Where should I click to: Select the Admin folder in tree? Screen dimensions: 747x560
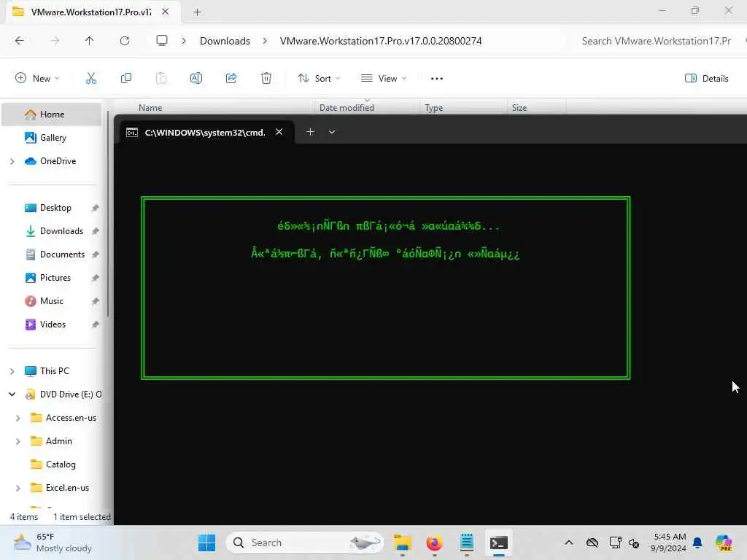(58, 441)
